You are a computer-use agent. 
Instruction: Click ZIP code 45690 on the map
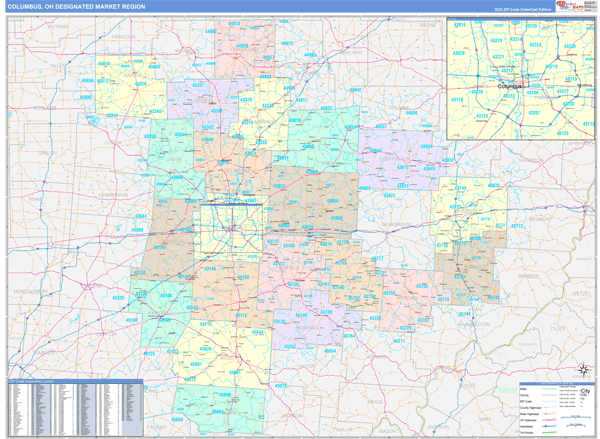(225, 395)
